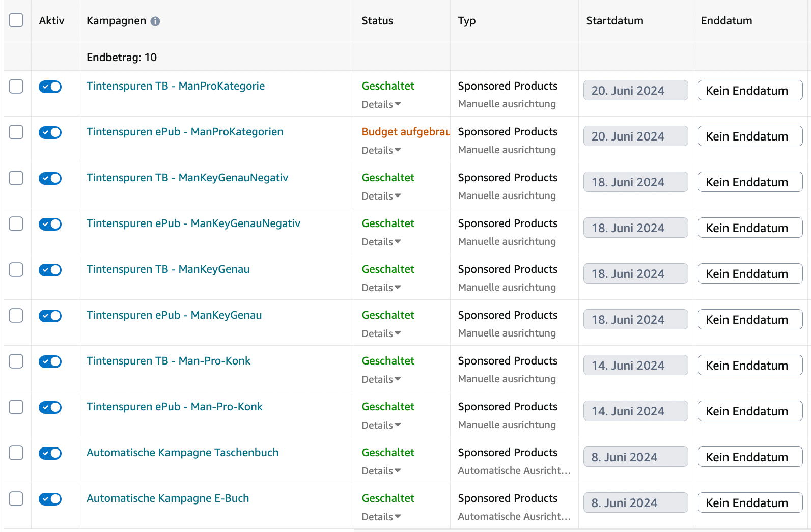Screen dimensions: 811x532
Task: Select checkbox for Tintenspuren TB - ManProKategorie
Action: (x=16, y=87)
